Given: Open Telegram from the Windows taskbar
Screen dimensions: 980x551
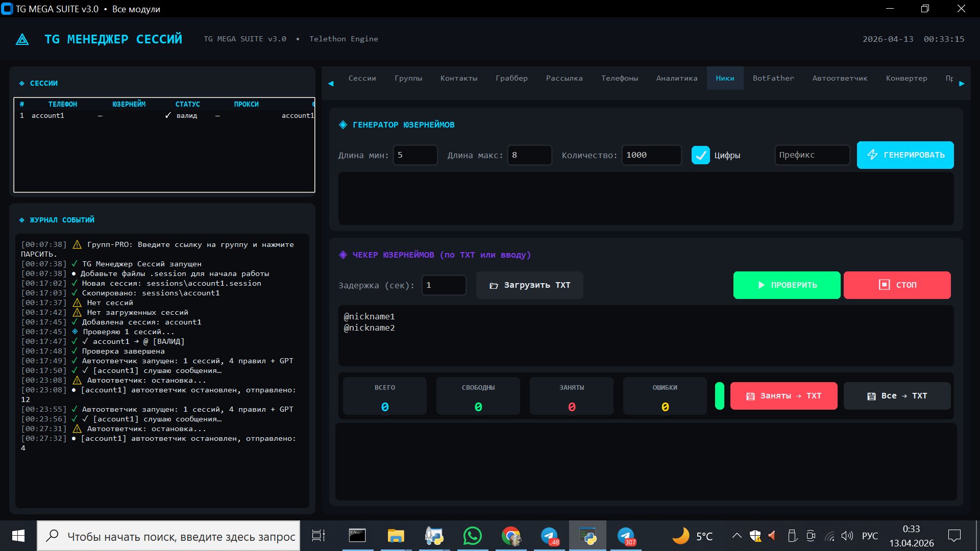Looking at the screenshot, I should point(550,536).
